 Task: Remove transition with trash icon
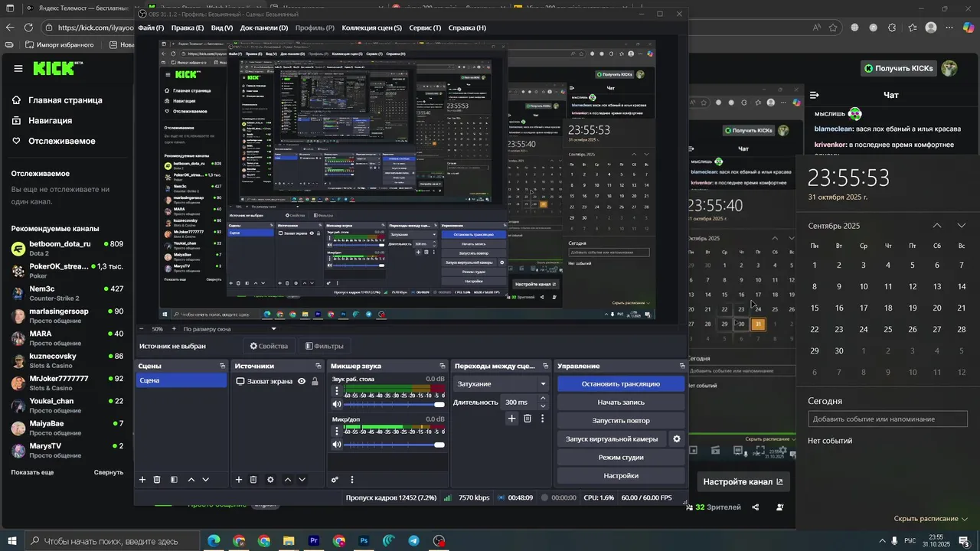[x=528, y=419]
